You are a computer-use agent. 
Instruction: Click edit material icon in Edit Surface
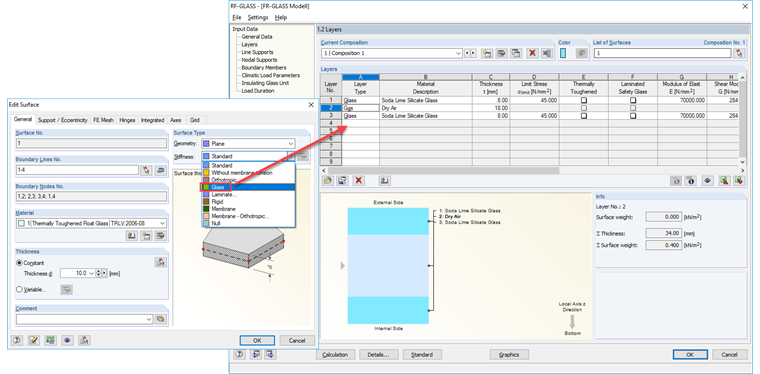pos(161,236)
